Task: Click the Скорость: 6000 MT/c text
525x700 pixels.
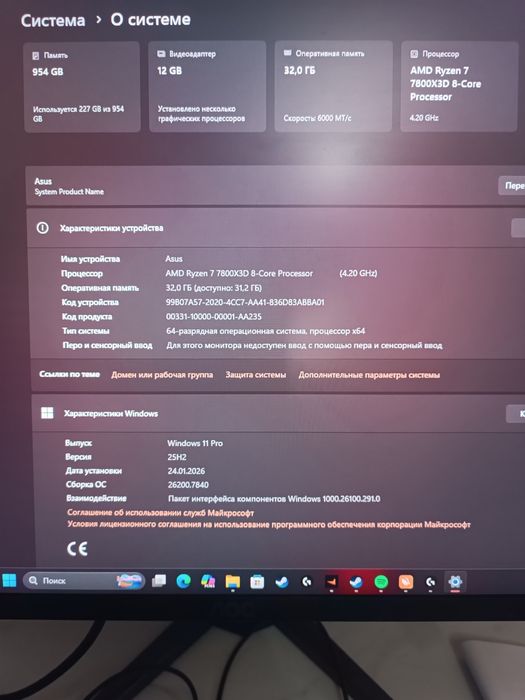Action: pos(317,118)
